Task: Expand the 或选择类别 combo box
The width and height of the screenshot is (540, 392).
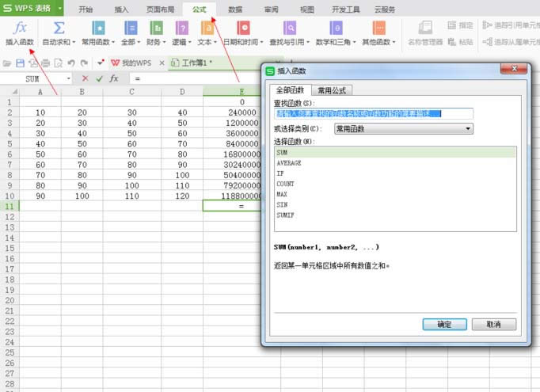Action: click(403, 128)
